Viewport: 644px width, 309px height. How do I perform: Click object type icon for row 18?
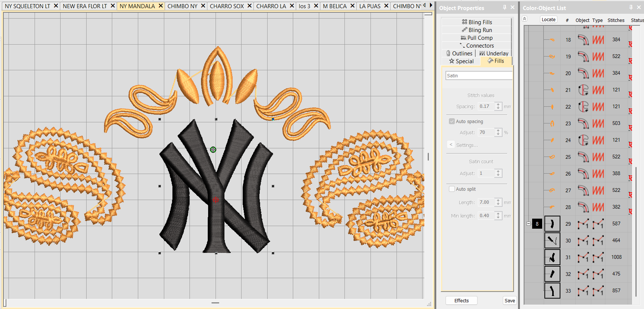click(583, 40)
